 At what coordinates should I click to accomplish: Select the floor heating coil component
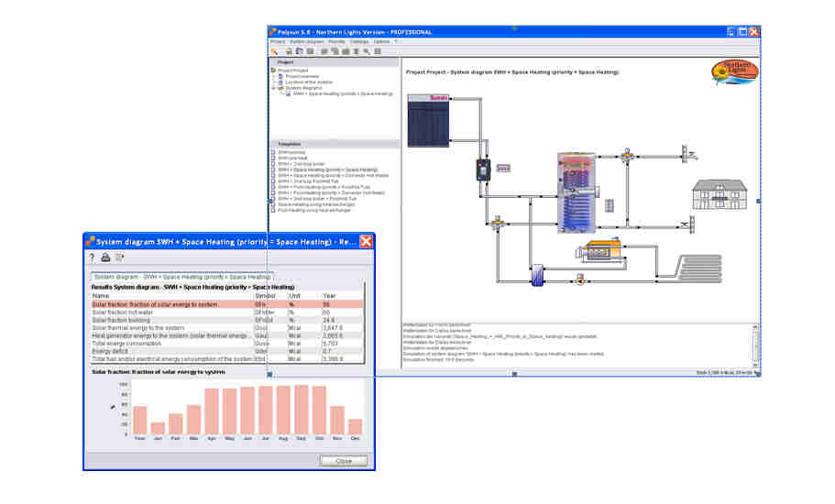tap(698, 268)
